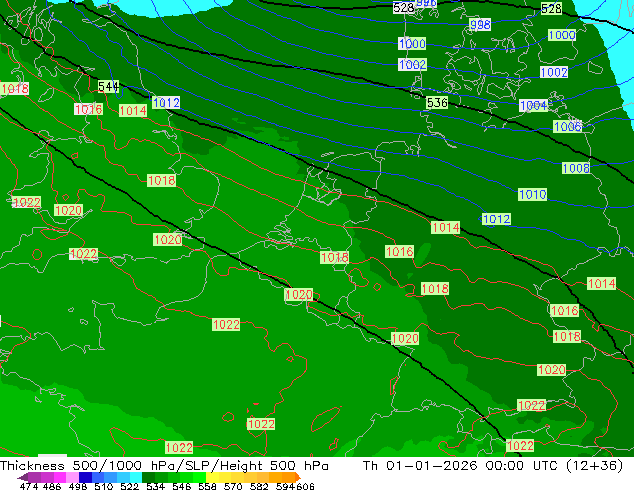Pick the bright magenta swatch in the legend

(x=60, y=477)
